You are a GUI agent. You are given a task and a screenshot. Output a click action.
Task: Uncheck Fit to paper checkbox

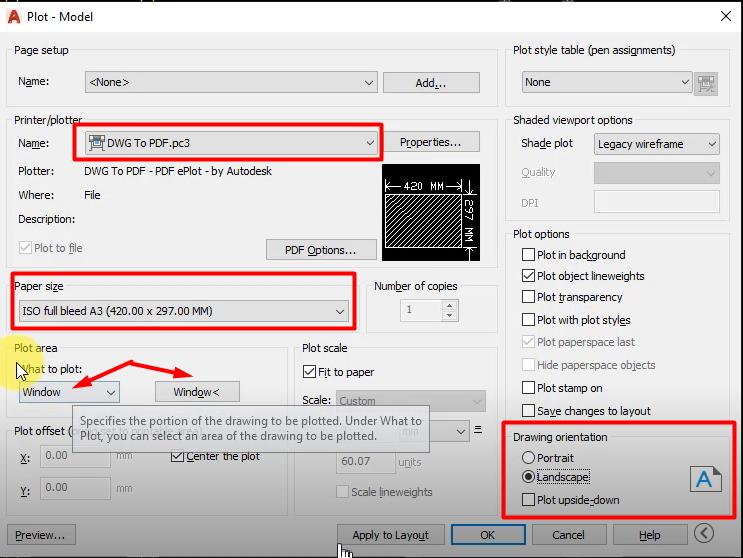click(309, 372)
